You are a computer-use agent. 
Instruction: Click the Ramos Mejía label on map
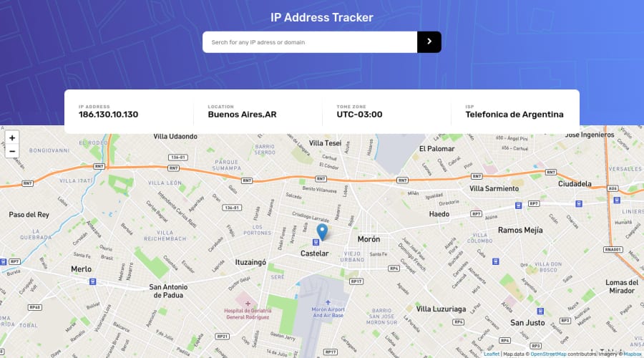pos(520,230)
